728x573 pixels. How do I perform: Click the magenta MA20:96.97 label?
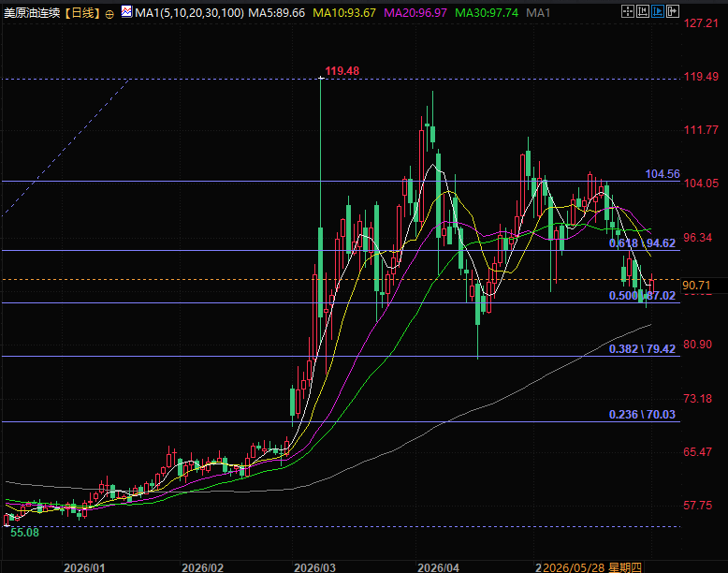tap(415, 12)
